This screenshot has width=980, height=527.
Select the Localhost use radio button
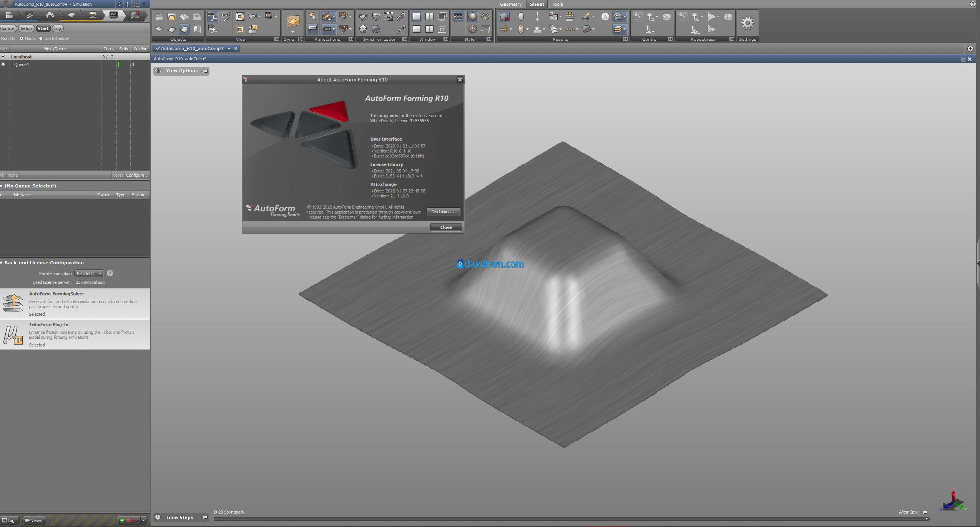click(3, 56)
